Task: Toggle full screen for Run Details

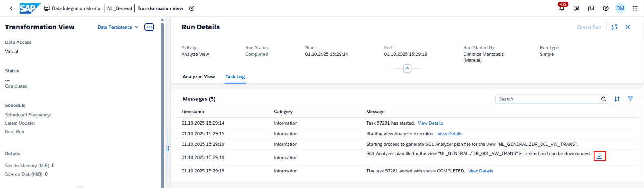Action: point(614,27)
